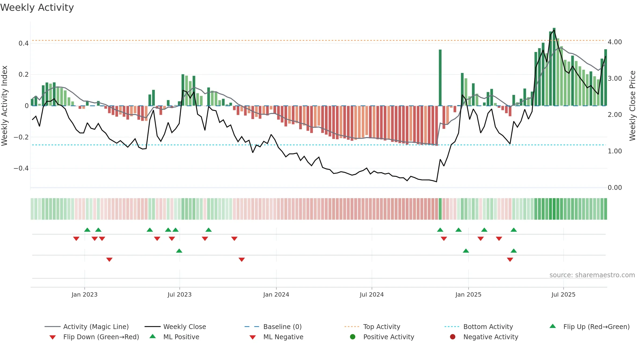Toggle Flip Down (Green→Red) legend entry
This screenshot has width=644, height=362.
(x=94, y=337)
